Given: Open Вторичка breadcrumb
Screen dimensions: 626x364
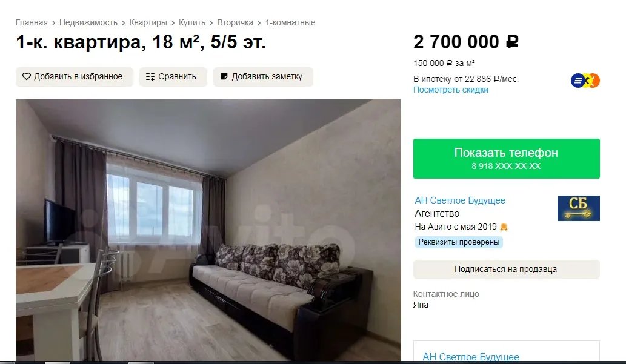Looking at the screenshot, I should (235, 23).
